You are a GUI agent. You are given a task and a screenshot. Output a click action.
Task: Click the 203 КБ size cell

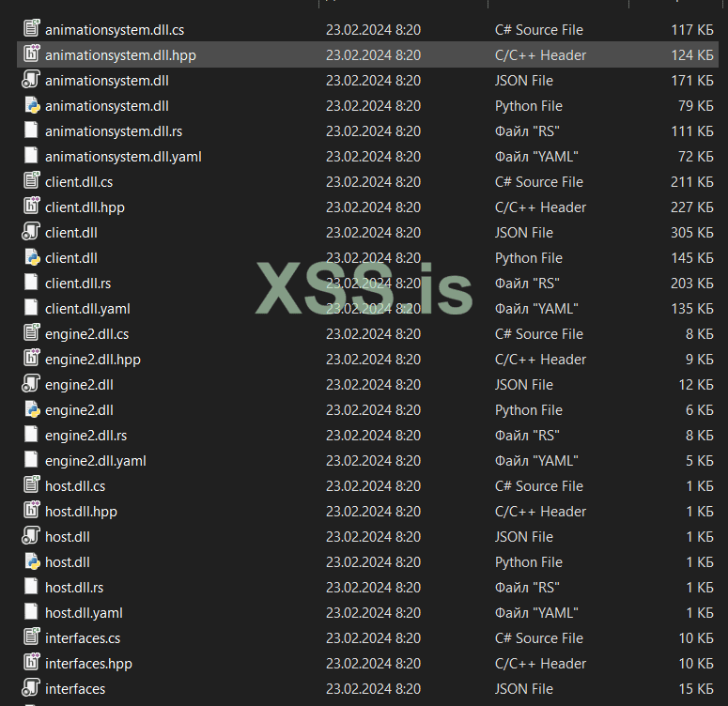coord(692,284)
